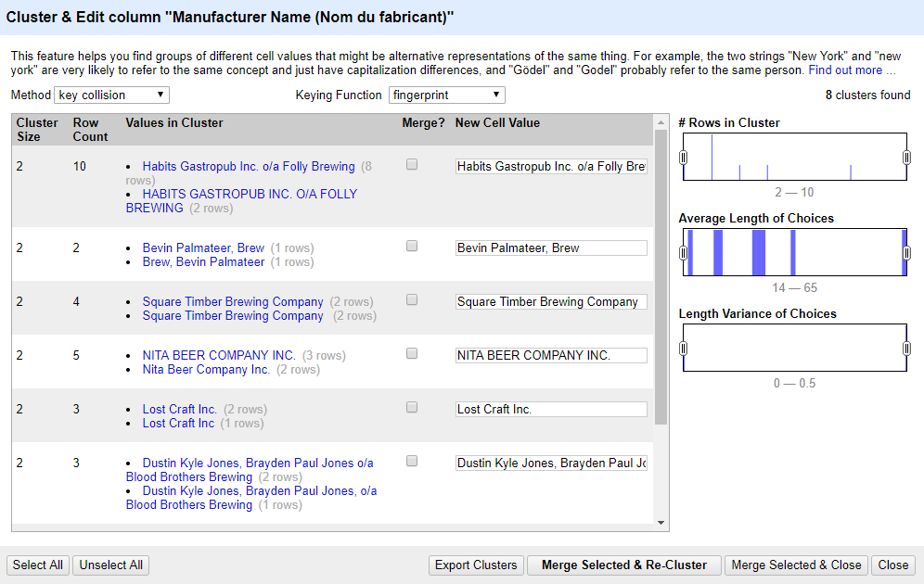Click right handle of Length Variance of Choices
Viewport: 924px width, 584px height.
907,348
